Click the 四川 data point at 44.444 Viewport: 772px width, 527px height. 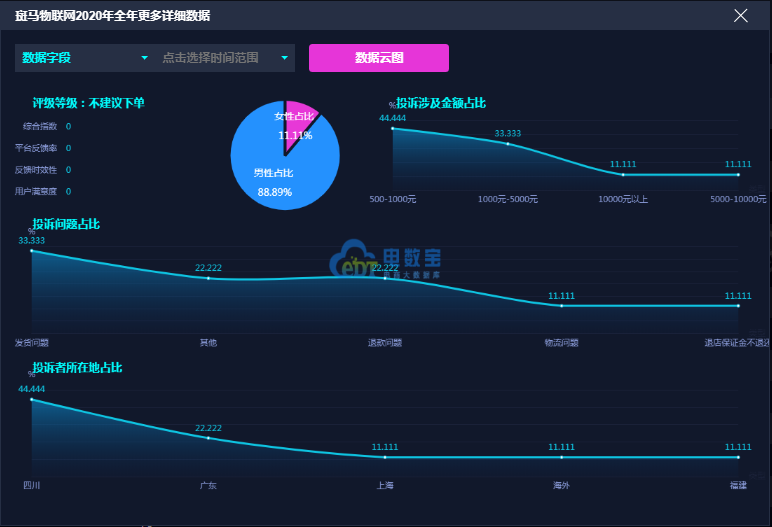click(32, 399)
